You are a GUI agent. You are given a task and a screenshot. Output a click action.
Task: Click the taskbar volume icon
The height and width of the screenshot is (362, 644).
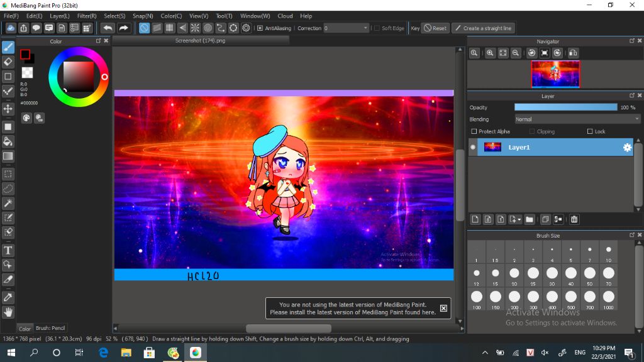pyautogui.click(x=545, y=353)
